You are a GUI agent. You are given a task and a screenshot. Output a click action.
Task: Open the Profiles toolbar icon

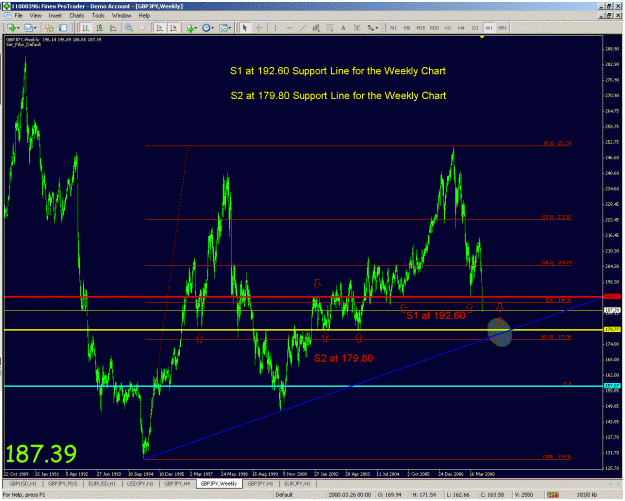[x=28, y=28]
